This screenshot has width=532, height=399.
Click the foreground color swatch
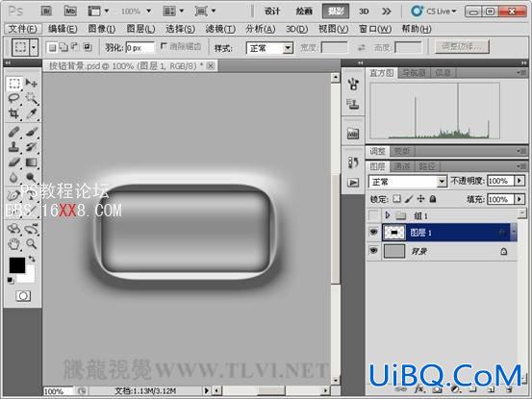pos(16,264)
